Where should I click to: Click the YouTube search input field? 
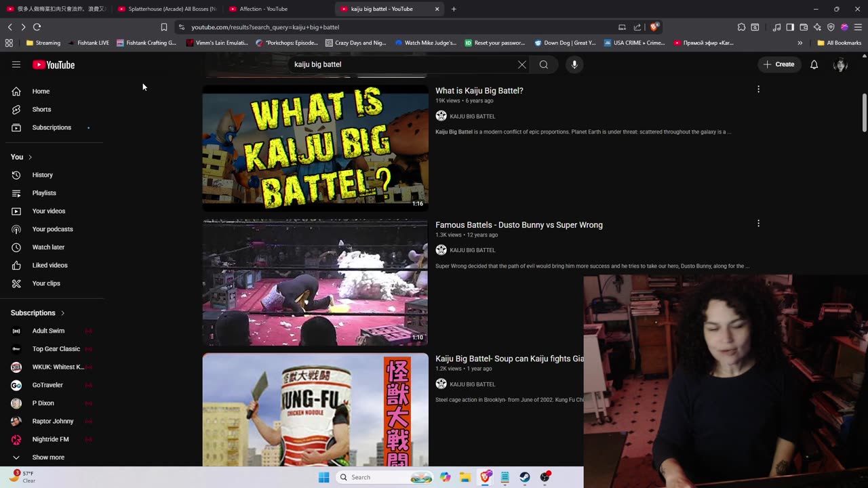click(403, 64)
